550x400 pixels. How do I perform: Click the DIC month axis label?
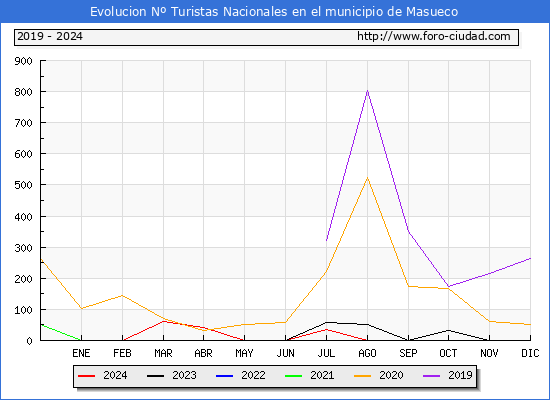tap(530, 353)
